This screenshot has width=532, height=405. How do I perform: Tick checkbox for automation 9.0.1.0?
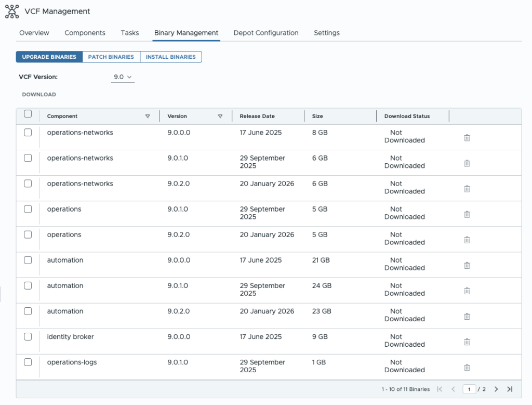(28, 285)
